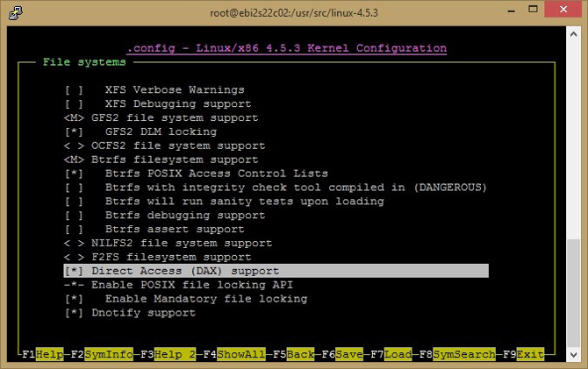Click the File systems menu title
The width and height of the screenshot is (588, 369).
click(x=84, y=62)
